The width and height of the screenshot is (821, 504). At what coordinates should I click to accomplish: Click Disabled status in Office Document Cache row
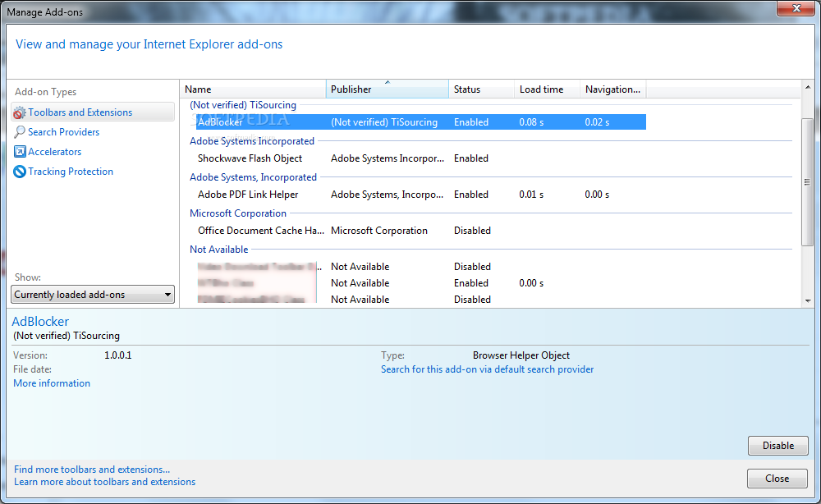pyautogui.click(x=472, y=231)
